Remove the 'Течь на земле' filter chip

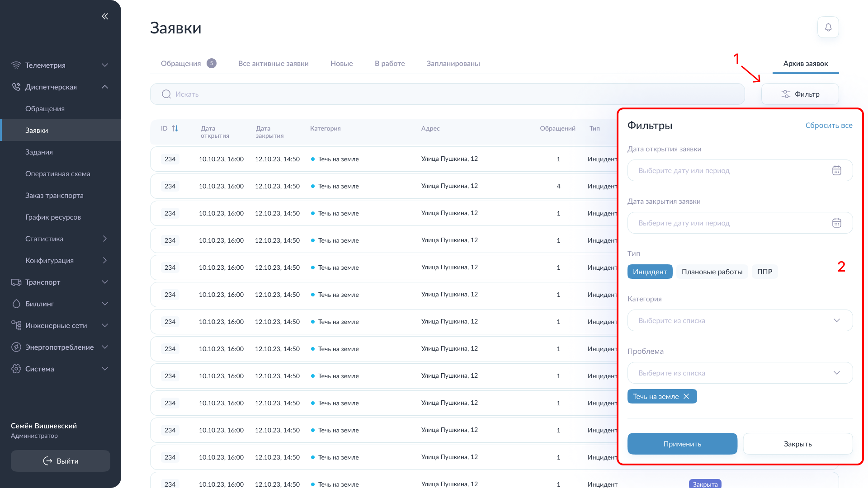686,396
